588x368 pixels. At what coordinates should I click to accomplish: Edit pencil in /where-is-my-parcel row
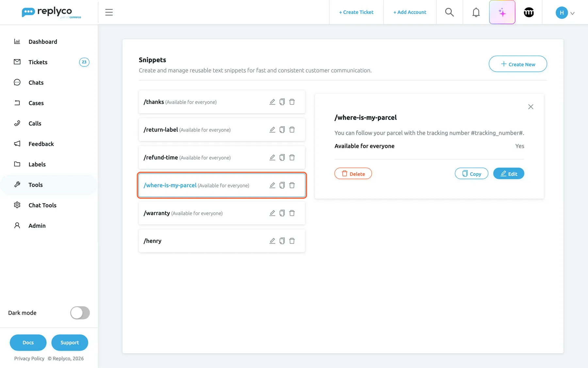click(x=272, y=185)
